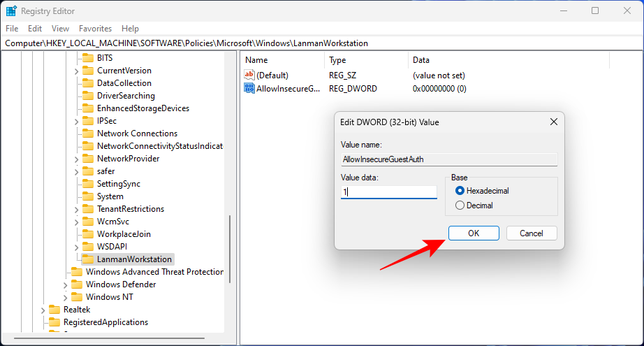Select the BITS folder icon
The width and height of the screenshot is (644, 346).
pos(88,58)
